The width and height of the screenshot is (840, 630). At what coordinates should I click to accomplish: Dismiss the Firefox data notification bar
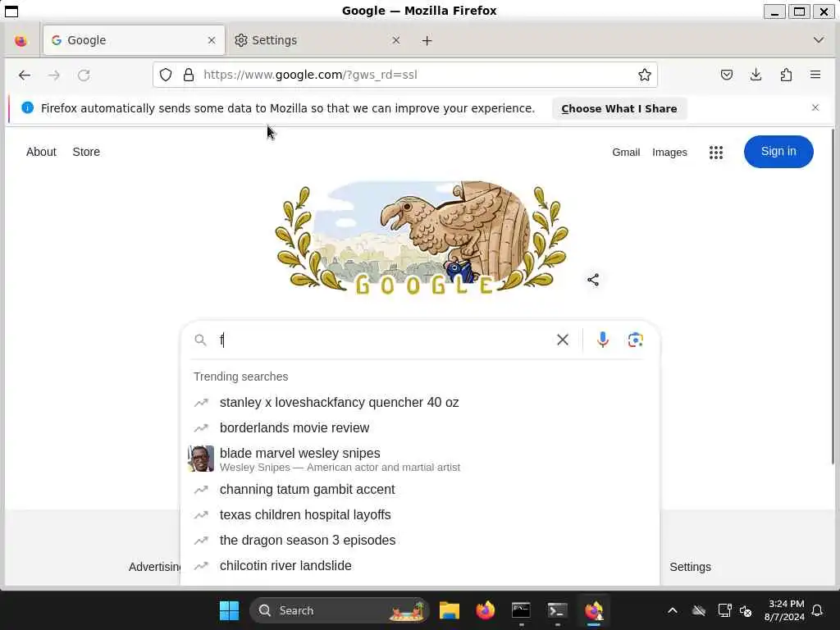815,107
